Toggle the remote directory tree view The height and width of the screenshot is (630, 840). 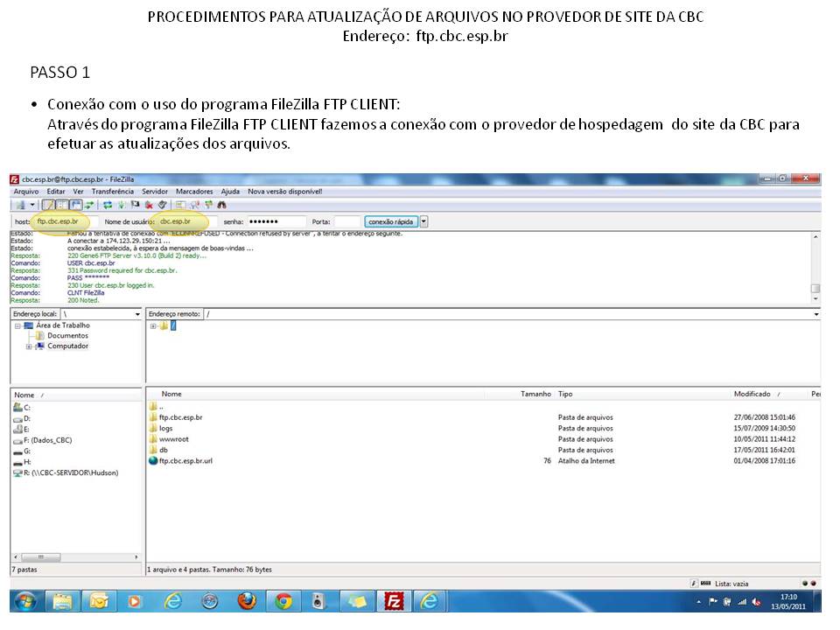[76, 205]
